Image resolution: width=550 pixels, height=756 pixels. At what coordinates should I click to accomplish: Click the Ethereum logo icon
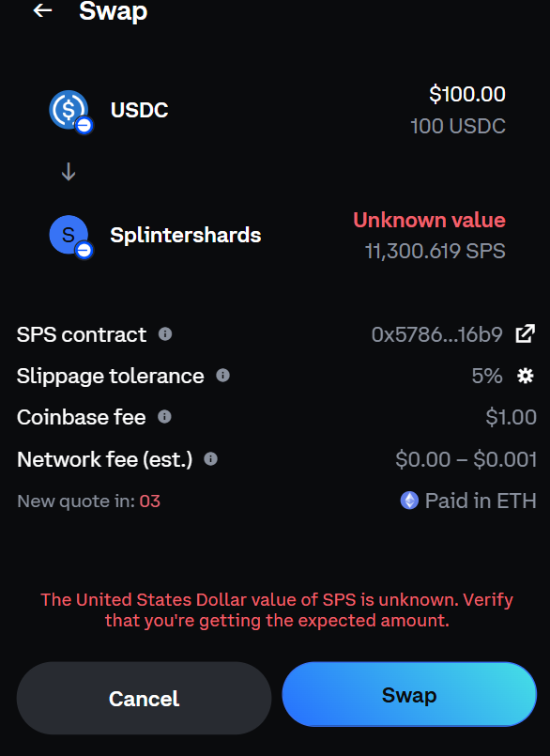[x=409, y=501]
